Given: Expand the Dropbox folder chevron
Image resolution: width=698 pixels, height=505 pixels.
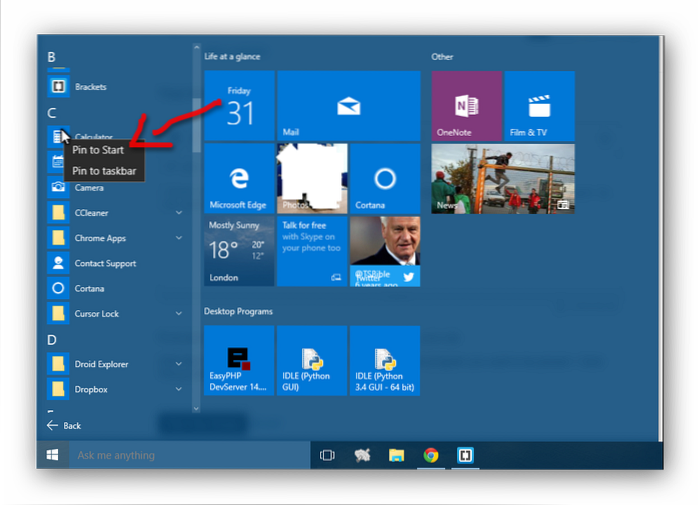Looking at the screenshot, I should click(x=179, y=390).
